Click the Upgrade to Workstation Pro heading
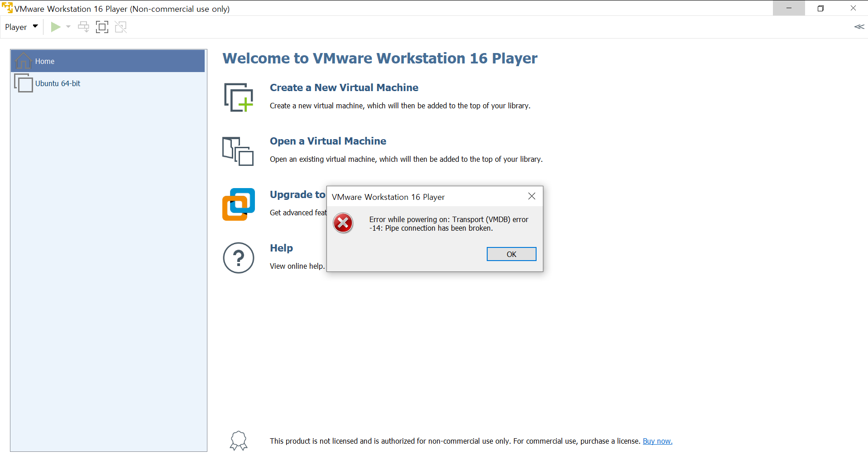This screenshot has width=868, height=460. point(297,194)
